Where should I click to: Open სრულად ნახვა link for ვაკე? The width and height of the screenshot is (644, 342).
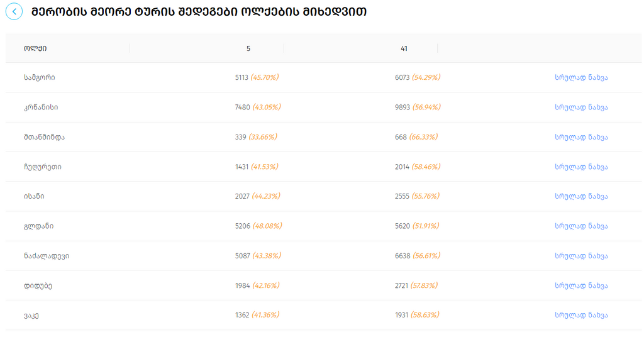(x=581, y=315)
